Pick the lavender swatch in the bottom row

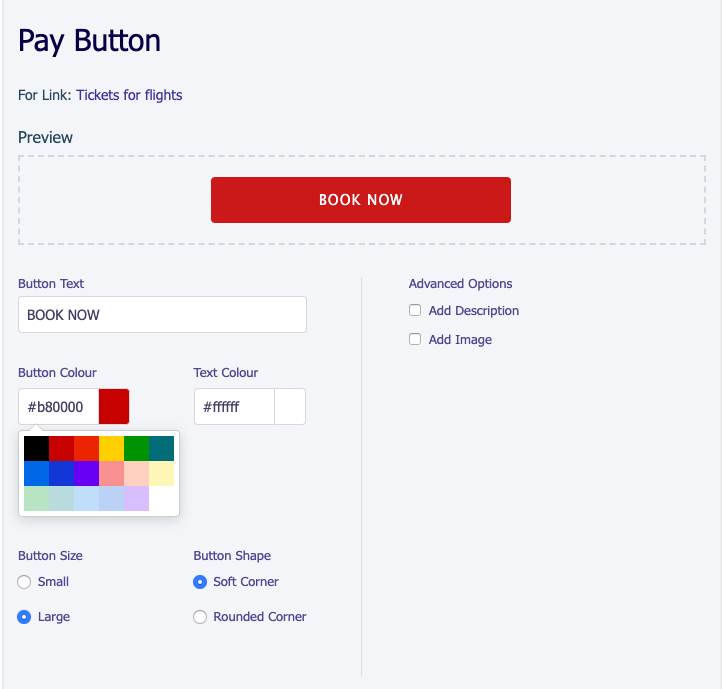[x=136, y=498]
